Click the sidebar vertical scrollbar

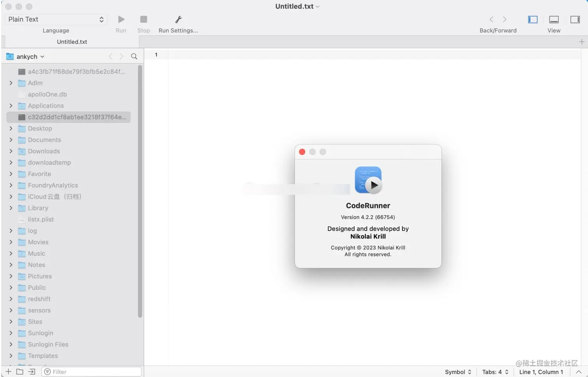pos(140,191)
